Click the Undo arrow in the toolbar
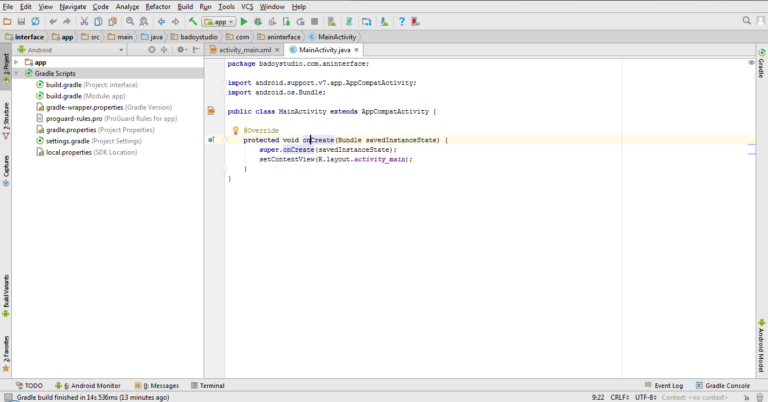This screenshot has width=768, height=402. pos(51,21)
